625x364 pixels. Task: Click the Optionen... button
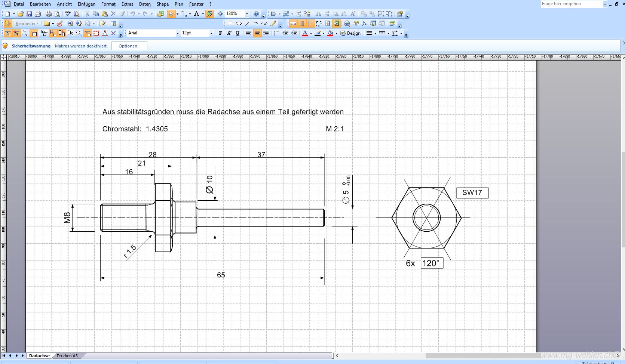click(129, 46)
